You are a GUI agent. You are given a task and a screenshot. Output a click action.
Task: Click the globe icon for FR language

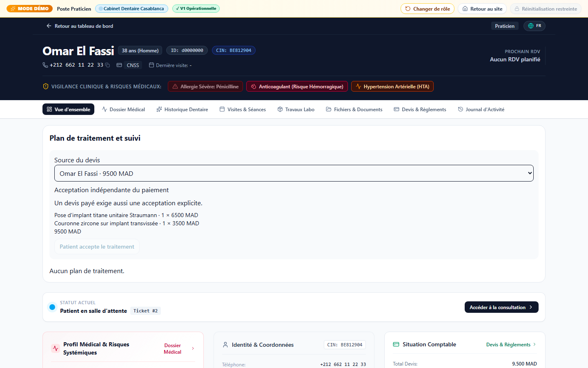531,26
